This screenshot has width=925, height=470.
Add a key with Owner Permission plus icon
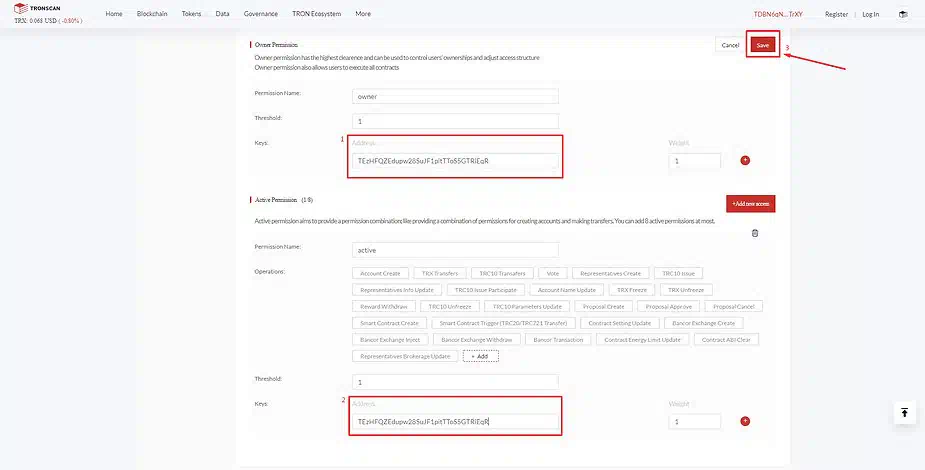745,160
